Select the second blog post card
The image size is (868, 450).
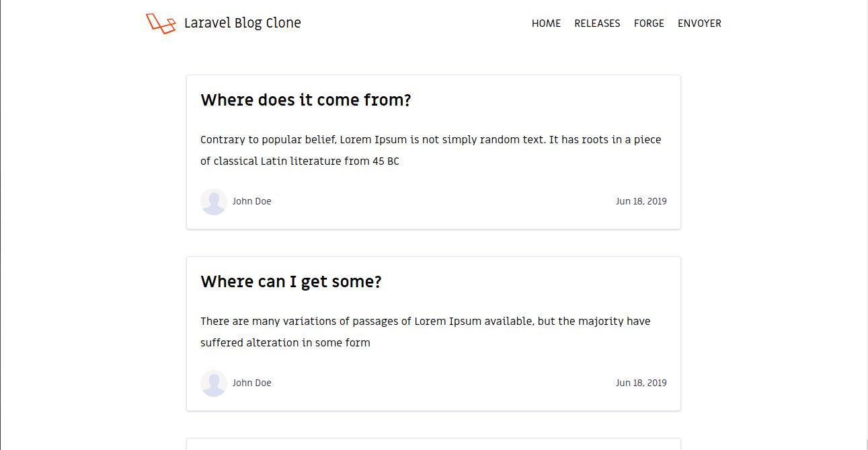tap(434, 334)
